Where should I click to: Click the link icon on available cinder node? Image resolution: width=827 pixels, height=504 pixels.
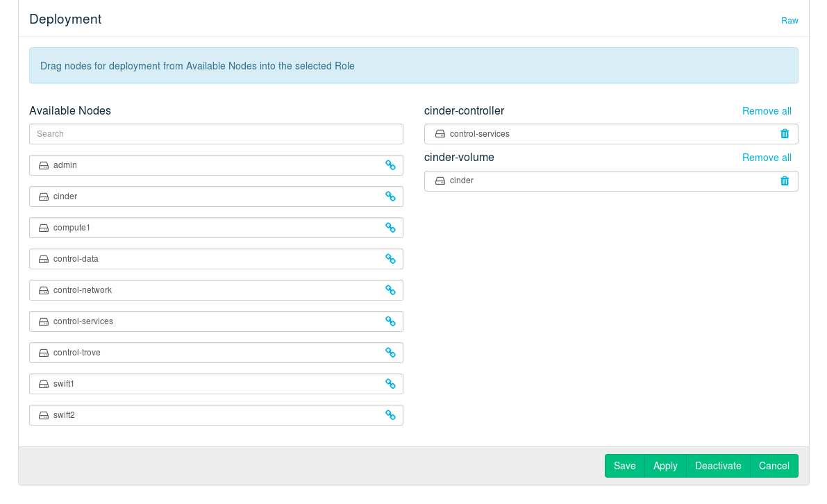pos(390,196)
